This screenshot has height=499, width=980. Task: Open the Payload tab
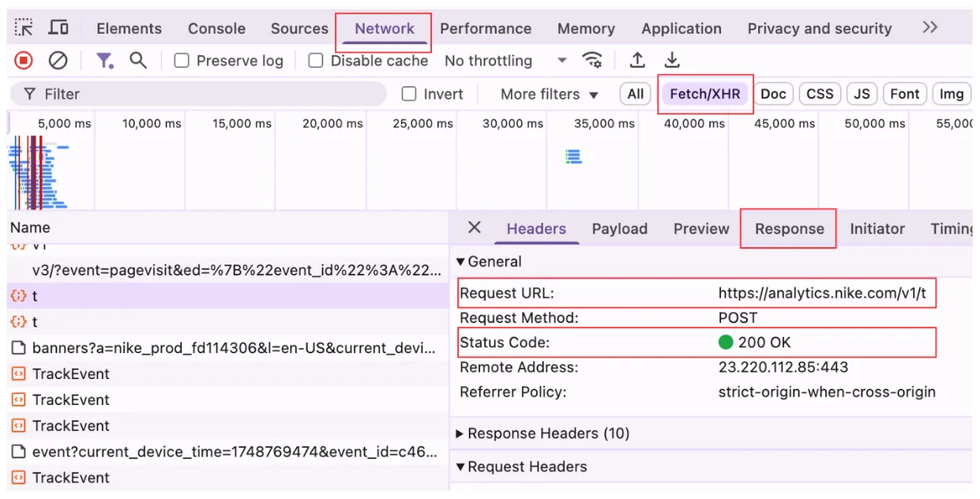[x=620, y=229]
